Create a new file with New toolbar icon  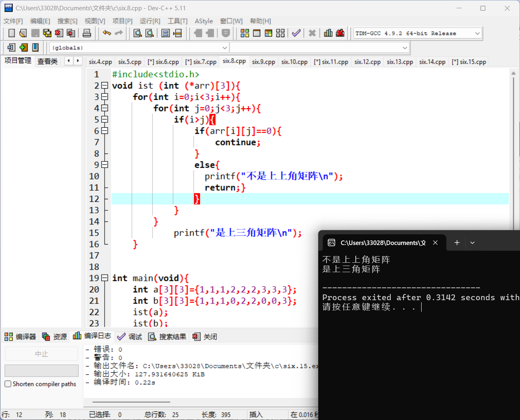tap(12, 33)
